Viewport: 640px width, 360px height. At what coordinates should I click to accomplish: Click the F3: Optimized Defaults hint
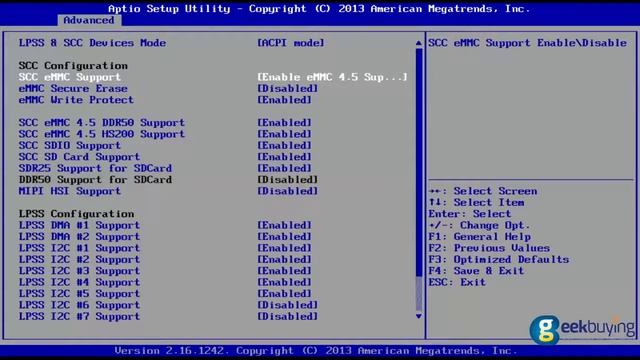point(499,260)
